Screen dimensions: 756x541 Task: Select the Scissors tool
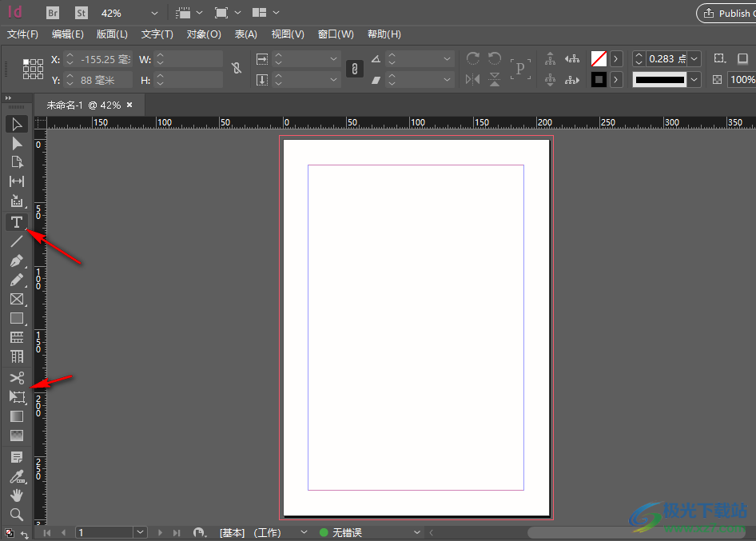(x=17, y=378)
